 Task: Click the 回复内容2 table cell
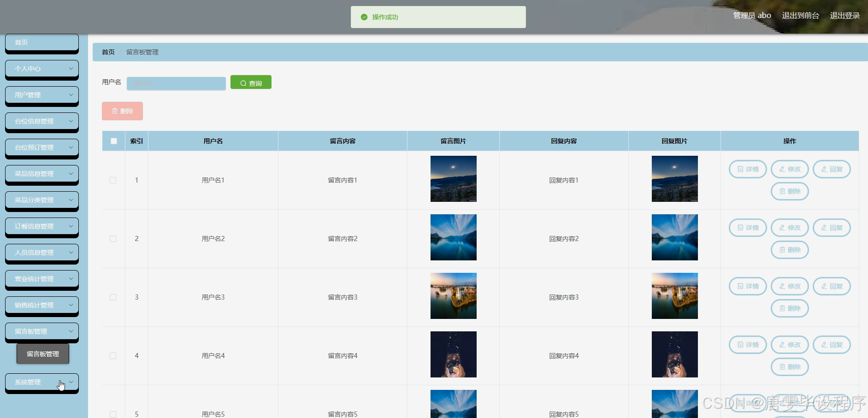[564, 239]
